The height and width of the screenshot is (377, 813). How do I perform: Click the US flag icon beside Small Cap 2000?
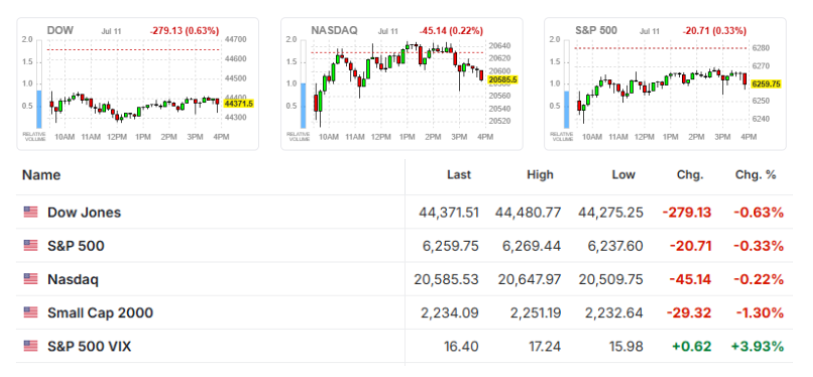(31, 313)
